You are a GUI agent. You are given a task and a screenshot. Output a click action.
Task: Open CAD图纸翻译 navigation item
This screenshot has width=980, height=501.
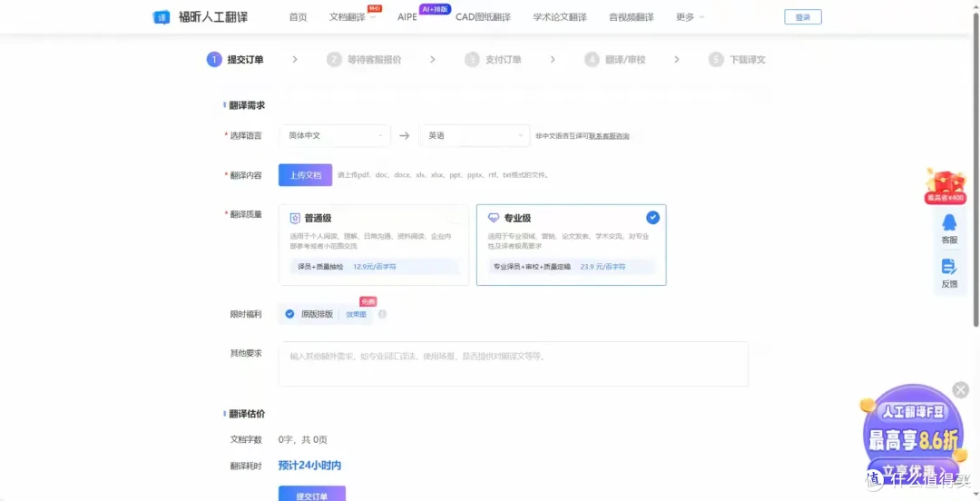coord(483,17)
